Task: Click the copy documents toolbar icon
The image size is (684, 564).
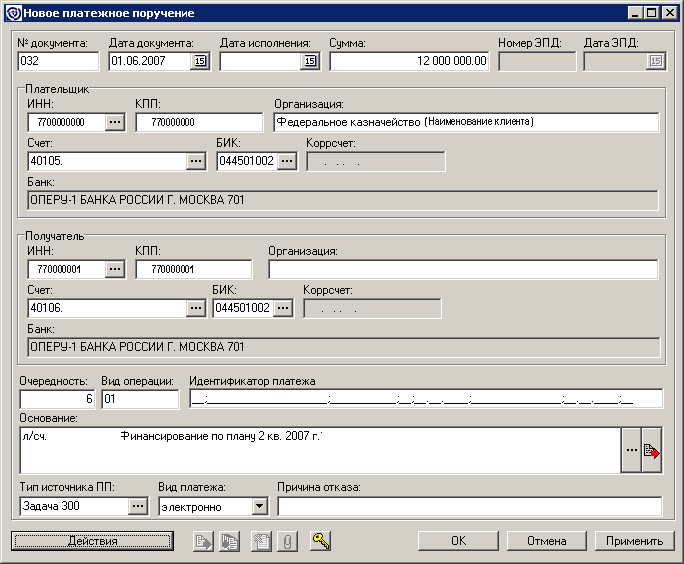Action: tap(229, 541)
